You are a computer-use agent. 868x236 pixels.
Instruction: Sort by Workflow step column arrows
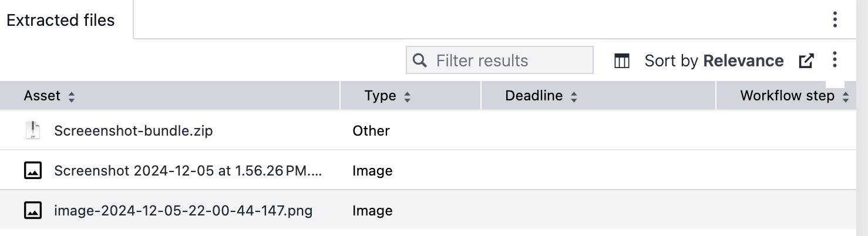[846, 97]
